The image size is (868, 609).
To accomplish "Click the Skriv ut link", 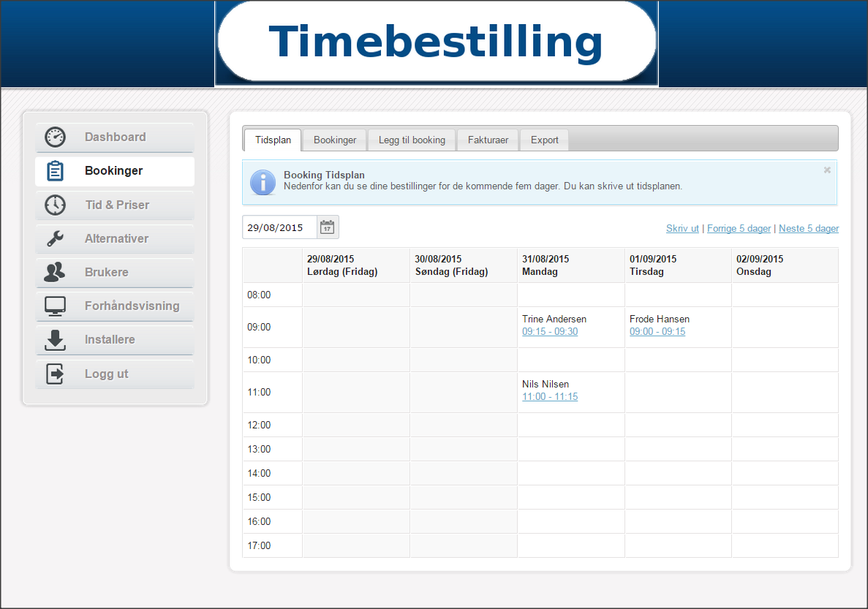I will [x=682, y=229].
